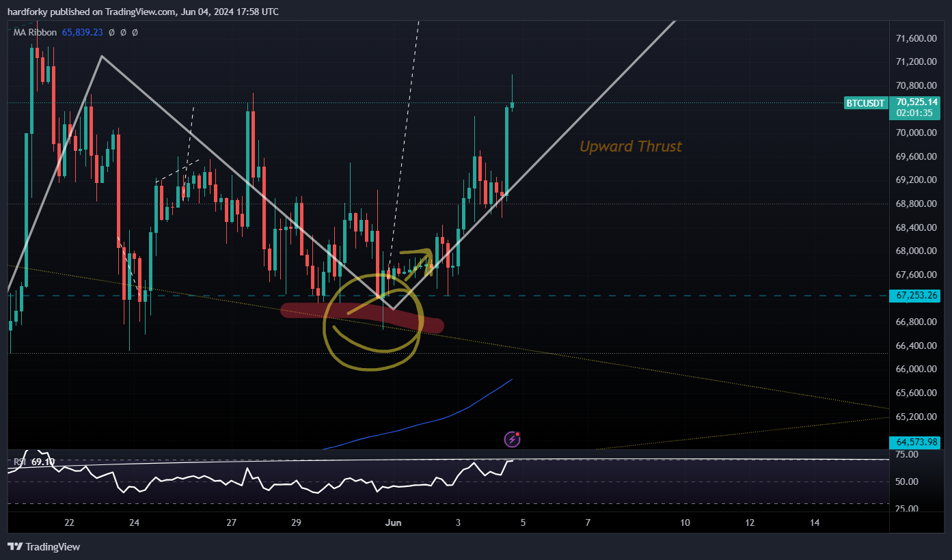
Task: Click the 65,200.00 price axis label
Action: click(916, 417)
